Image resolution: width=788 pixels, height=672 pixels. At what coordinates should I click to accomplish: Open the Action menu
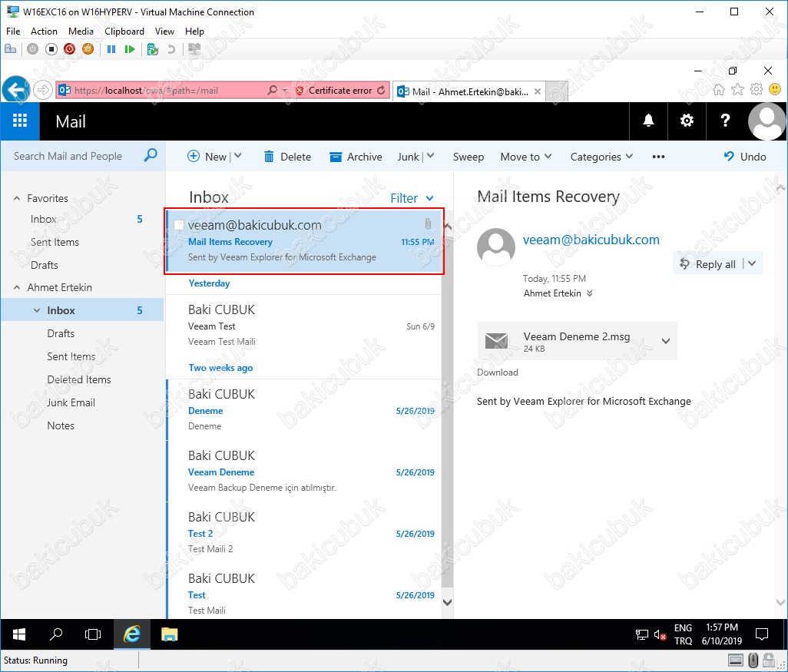pos(45,31)
